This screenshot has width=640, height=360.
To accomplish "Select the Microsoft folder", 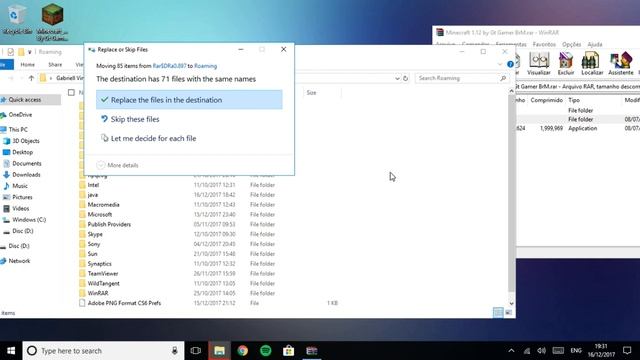I will pos(100,214).
